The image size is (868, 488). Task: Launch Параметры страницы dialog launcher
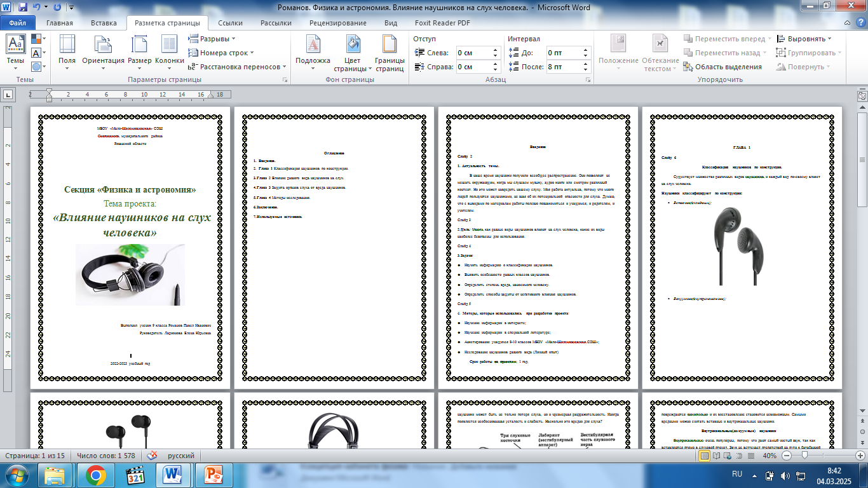[285, 80]
